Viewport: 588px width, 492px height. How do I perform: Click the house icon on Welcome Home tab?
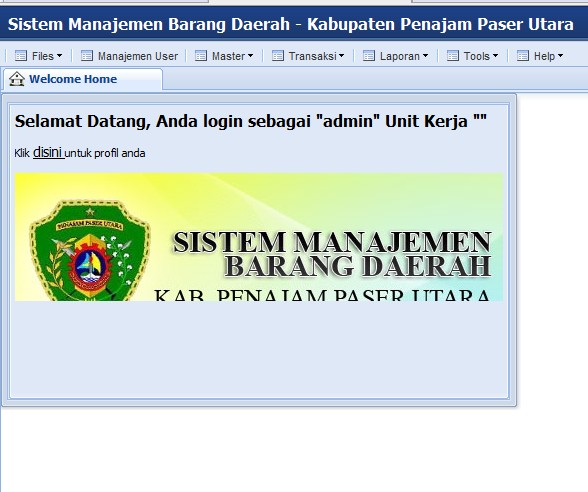point(16,79)
